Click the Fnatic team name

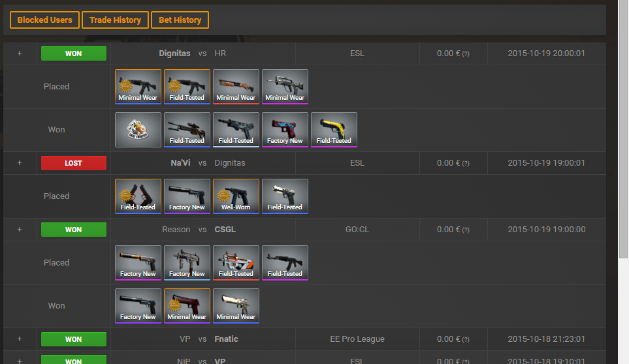coord(226,339)
